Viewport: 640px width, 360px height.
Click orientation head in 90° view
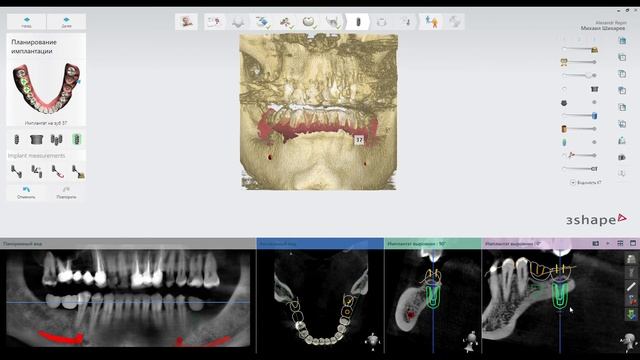tap(472, 341)
